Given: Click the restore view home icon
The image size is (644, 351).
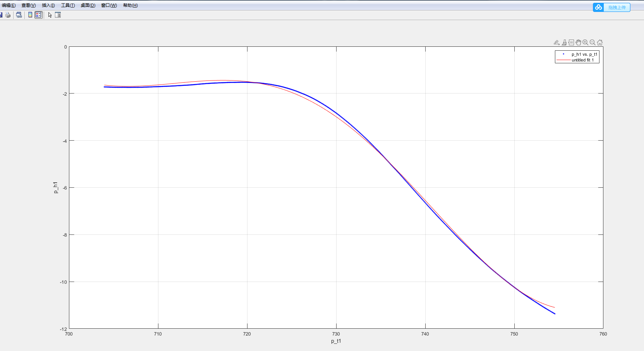Looking at the screenshot, I should click(600, 42).
